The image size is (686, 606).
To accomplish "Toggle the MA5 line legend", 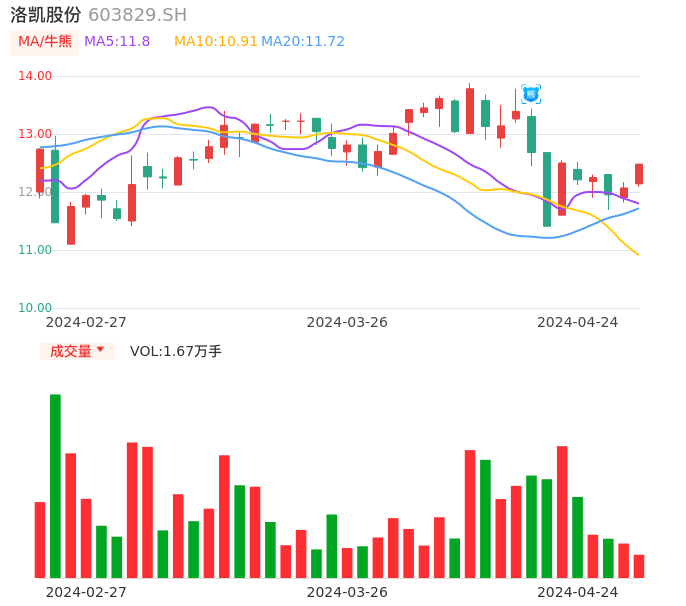I will (117, 42).
